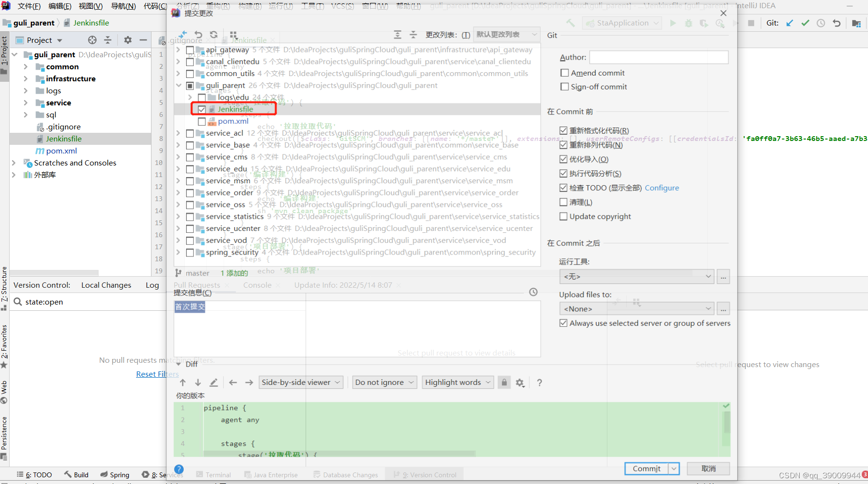Open the 运行工具 <无> dropdown
The height and width of the screenshot is (484, 868).
click(637, 277)
